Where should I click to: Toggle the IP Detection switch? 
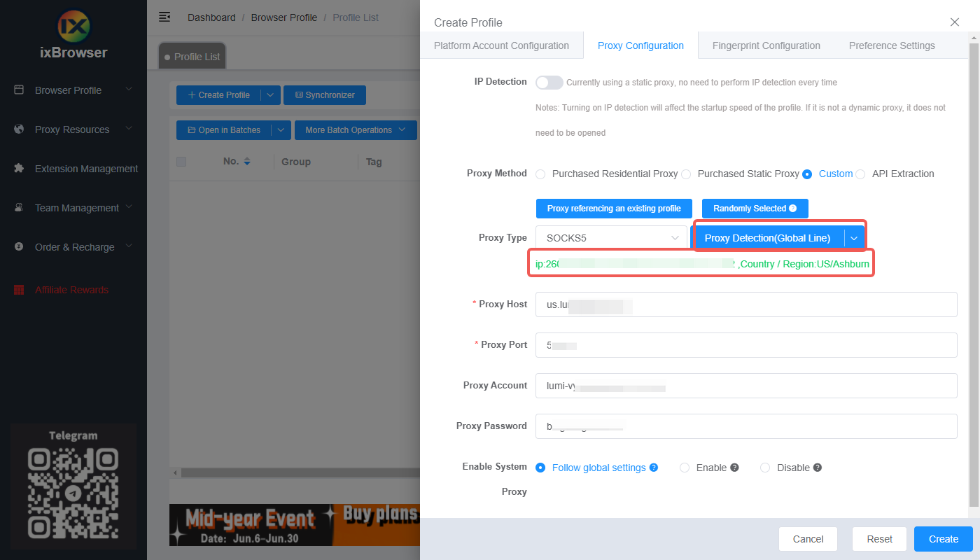[x=549, y=83]
